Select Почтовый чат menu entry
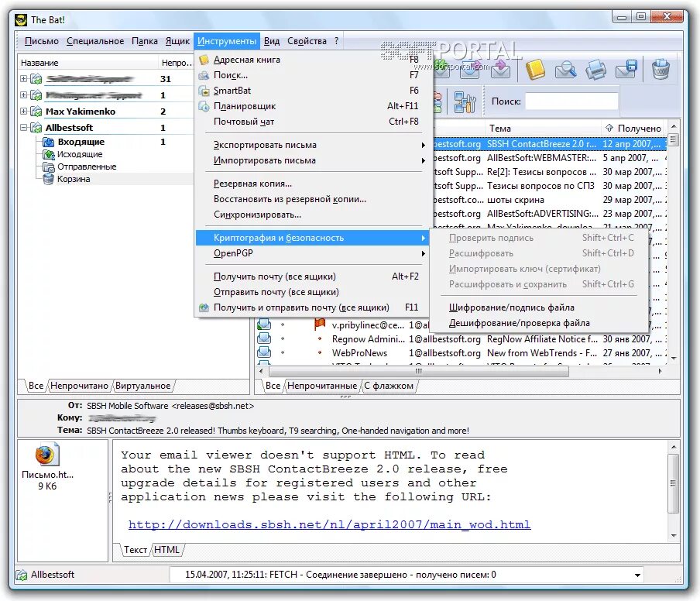The width and height of the screenshot is (700, 601). [x=311, y=122]
